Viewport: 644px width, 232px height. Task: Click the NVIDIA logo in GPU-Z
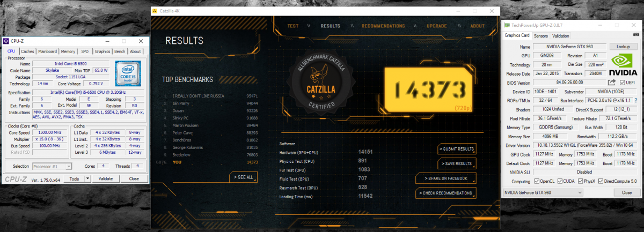(624, 65)
